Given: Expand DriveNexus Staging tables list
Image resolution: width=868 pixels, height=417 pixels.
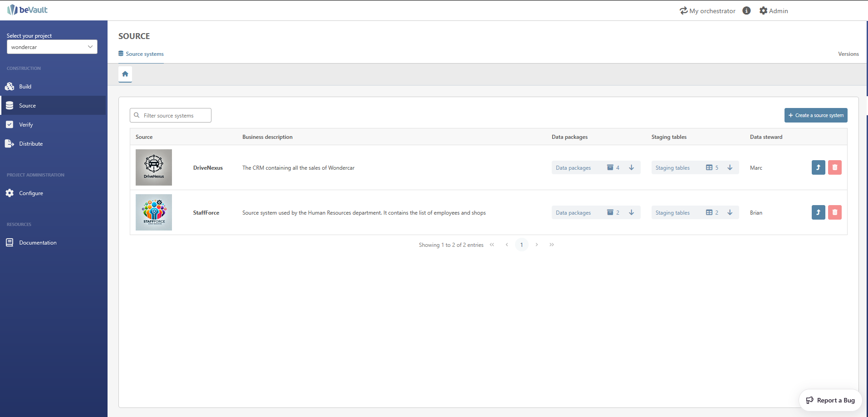Looking at the screenshot, I should pyautogui.click(x=730, y=167).
